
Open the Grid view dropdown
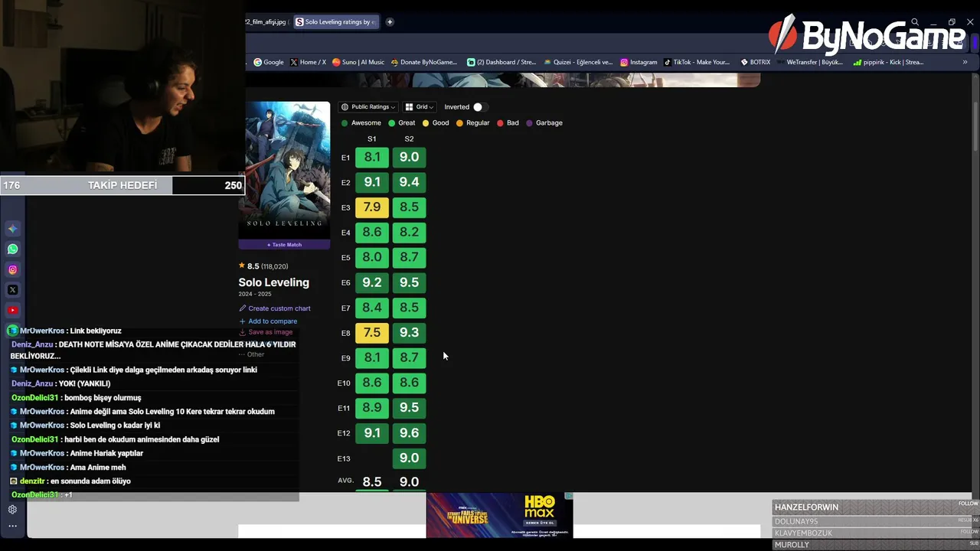pyautogui.click(x=420, y=107)
